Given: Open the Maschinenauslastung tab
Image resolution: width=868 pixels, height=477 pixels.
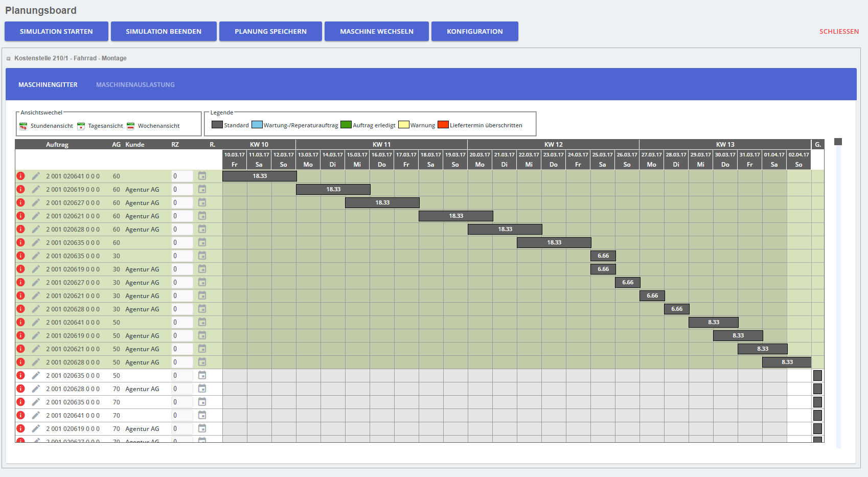Looking at the screenshot, I should pos(135,85).
